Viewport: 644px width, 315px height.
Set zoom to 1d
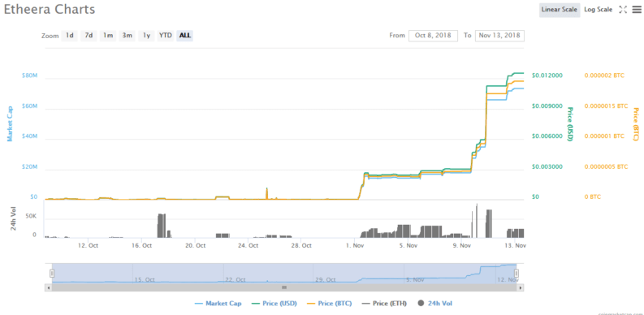[x=70, y=36]
